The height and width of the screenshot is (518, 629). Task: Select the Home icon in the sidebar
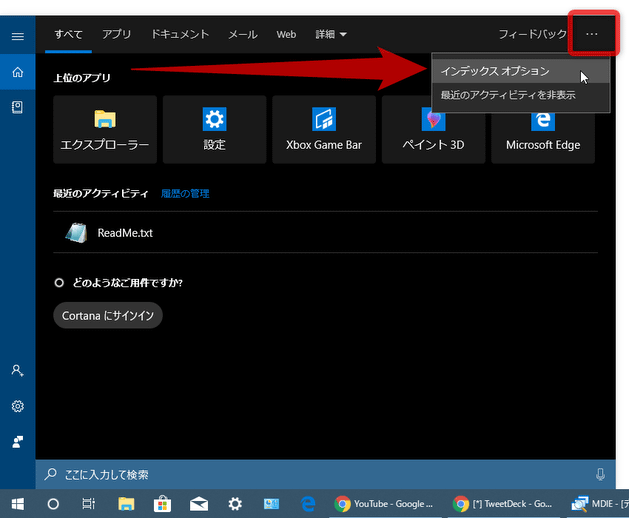pos(18,72)
